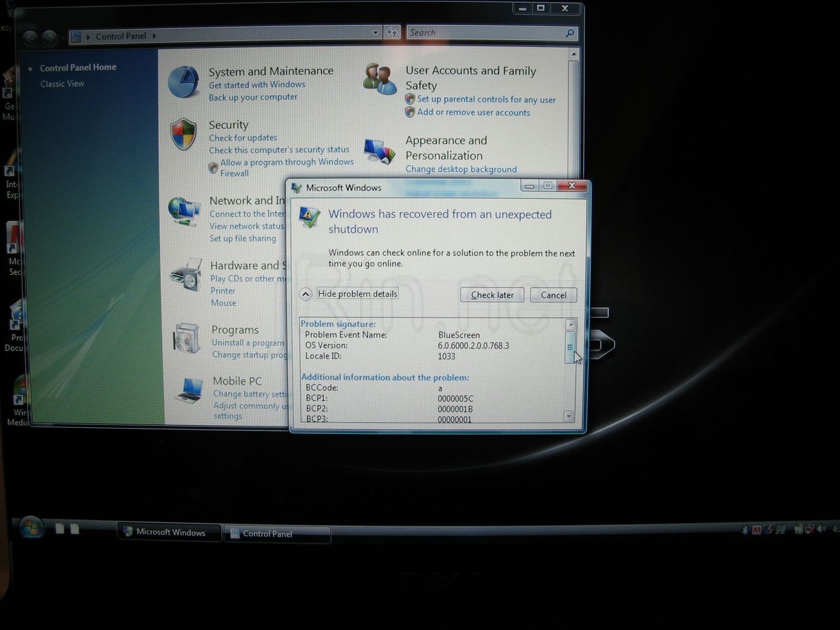
Task: Click View network status link
Action: tap(247, 226)
